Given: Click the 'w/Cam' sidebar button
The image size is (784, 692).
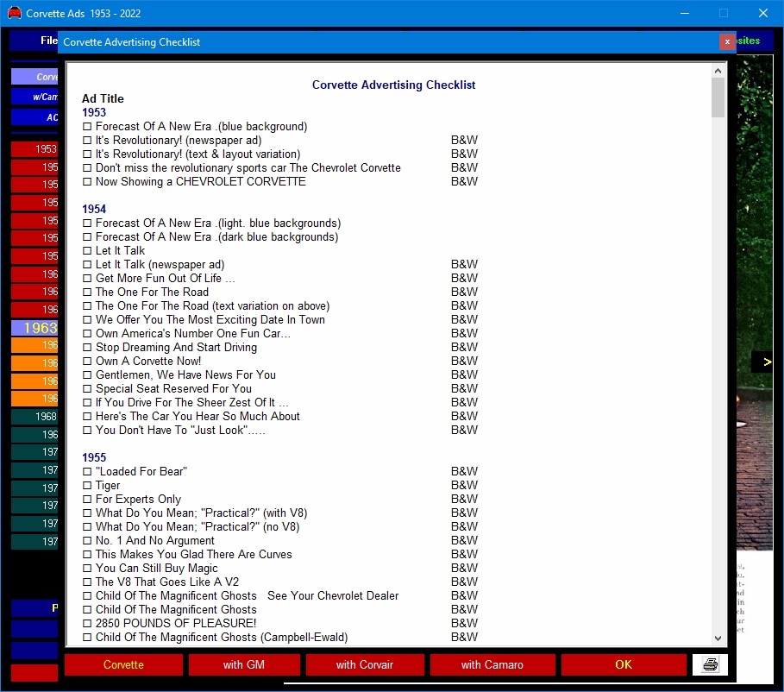Looking at the screenshot, I should click(34, 97).
